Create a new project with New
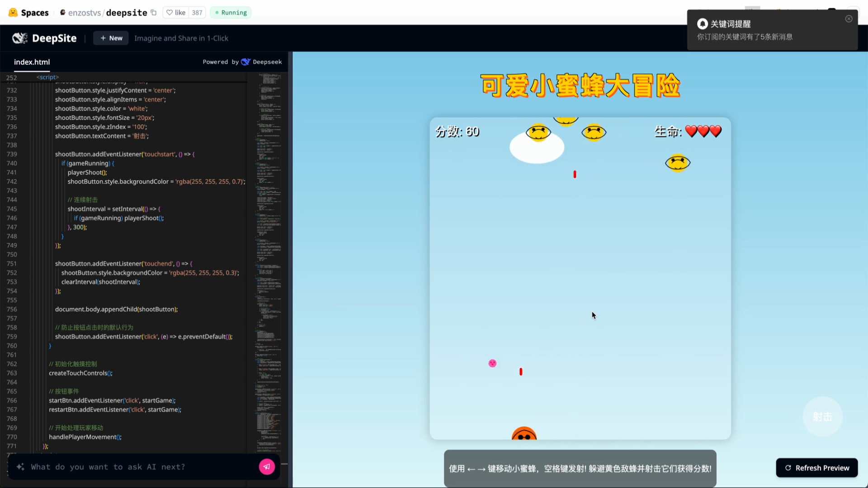Image resolution: width=868 pixels, height=488 pixels. pos(111,38)
